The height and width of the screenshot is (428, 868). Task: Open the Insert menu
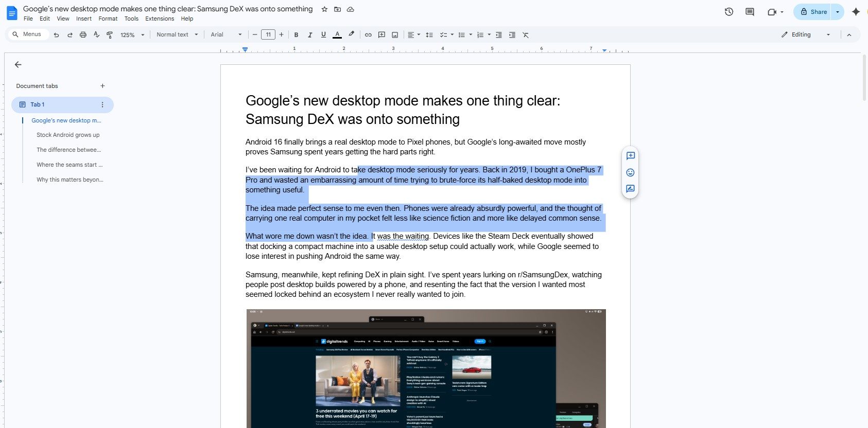point(84,19)
